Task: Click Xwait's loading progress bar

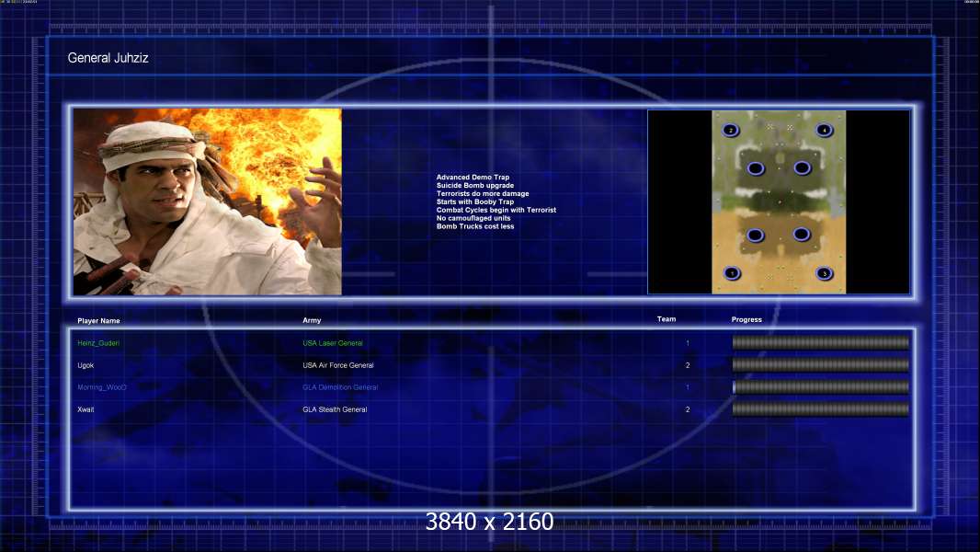Action: pos(821,409)
